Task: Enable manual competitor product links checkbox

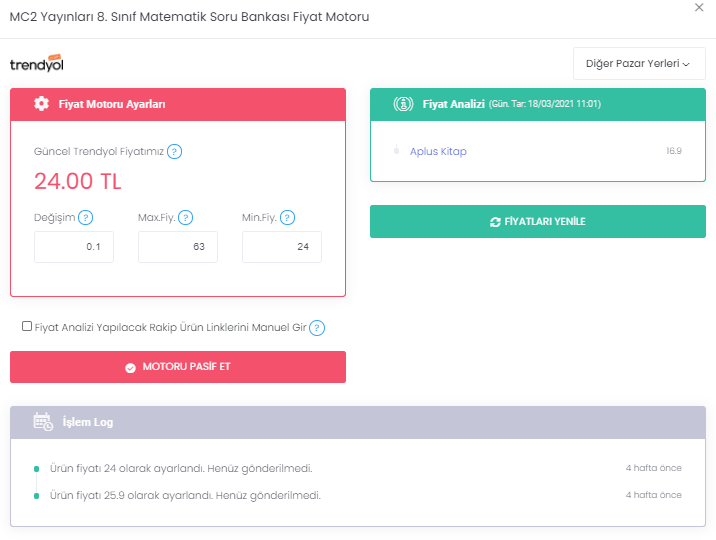Action: 26,326
